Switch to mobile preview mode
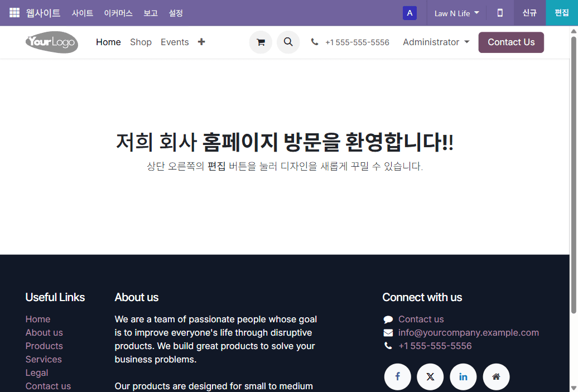 coord(500,13)
